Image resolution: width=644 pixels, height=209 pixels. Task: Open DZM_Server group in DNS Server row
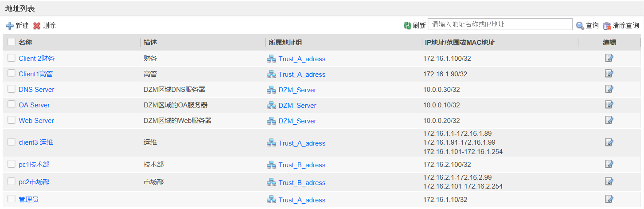(x=297, y=90)
